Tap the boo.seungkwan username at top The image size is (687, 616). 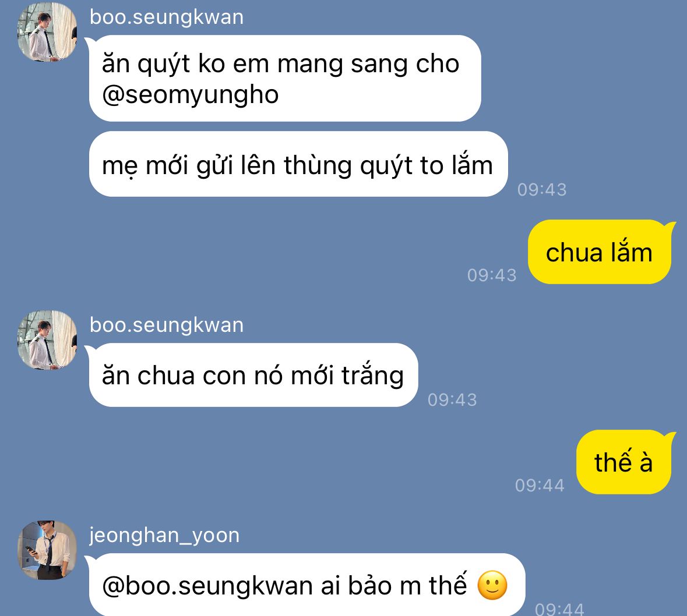click(x=167, y=17)
